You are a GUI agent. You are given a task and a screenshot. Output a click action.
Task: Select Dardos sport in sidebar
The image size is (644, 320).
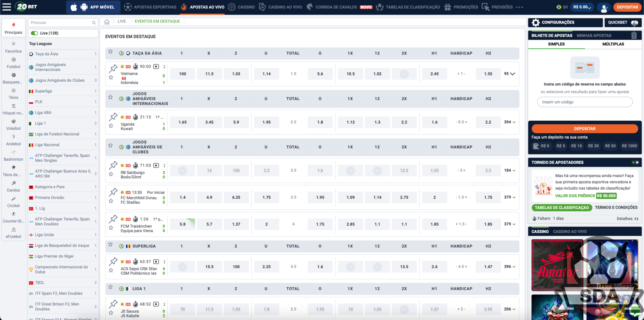coord(14,186)
